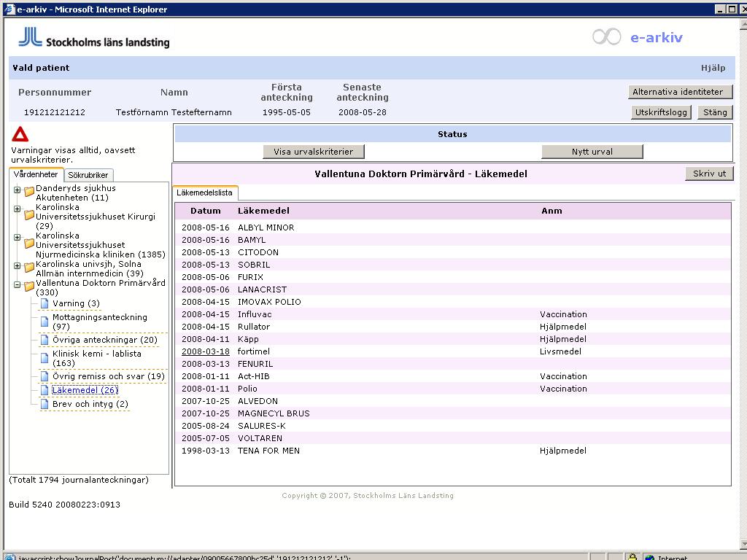Screen dimensions: 747x560
Task: Open the Varning (3) tree item
Action: coord(76,303)
